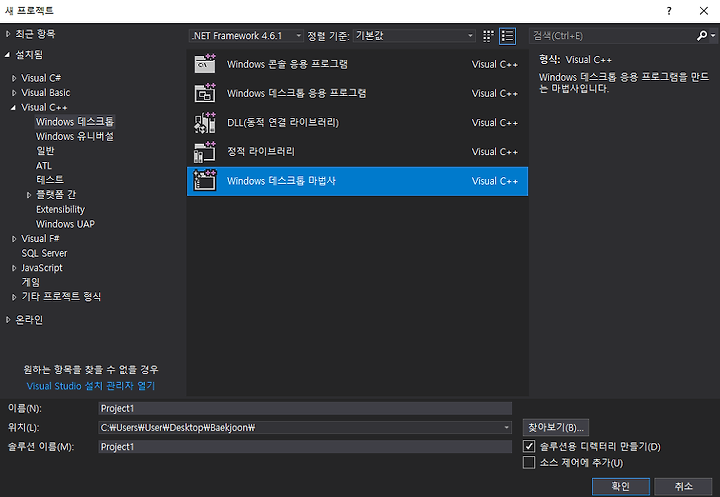Click the search magnifier icon

702,35
